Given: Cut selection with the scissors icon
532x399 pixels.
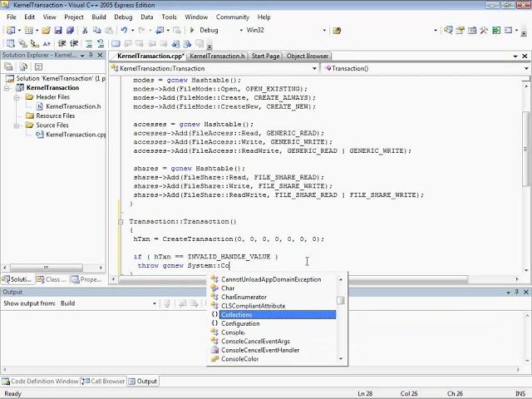Looking at the screenshot, I should (85, 30).
